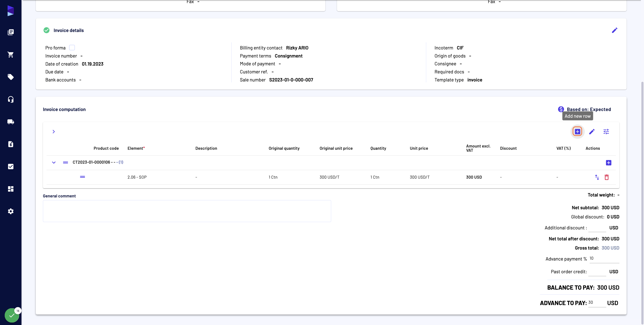Click the Original unit price column header
644x325 pixels.
pyautogui.click(x=336, y=148)
